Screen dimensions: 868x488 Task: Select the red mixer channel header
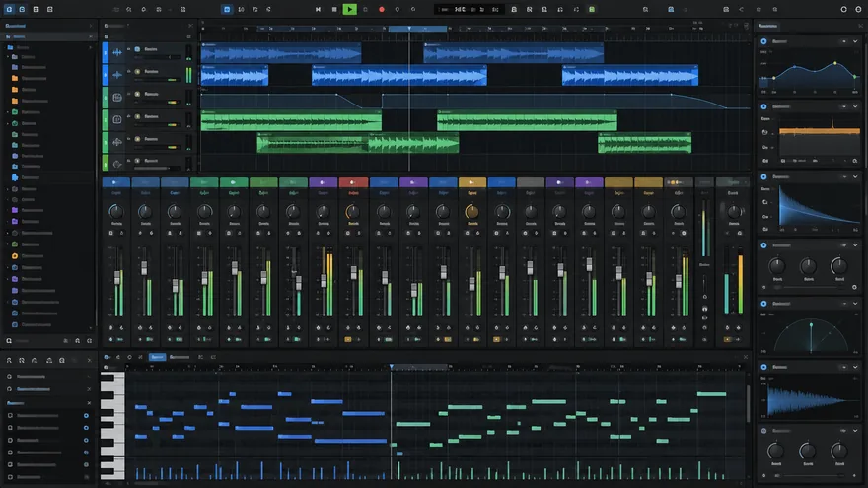point(353,182)
